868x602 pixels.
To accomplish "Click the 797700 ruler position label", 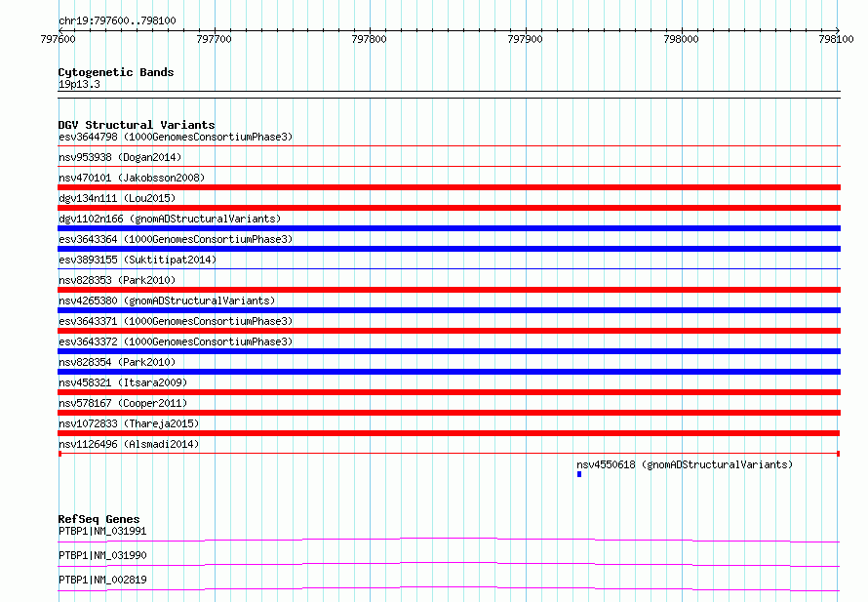I will [x=215, y=39].
